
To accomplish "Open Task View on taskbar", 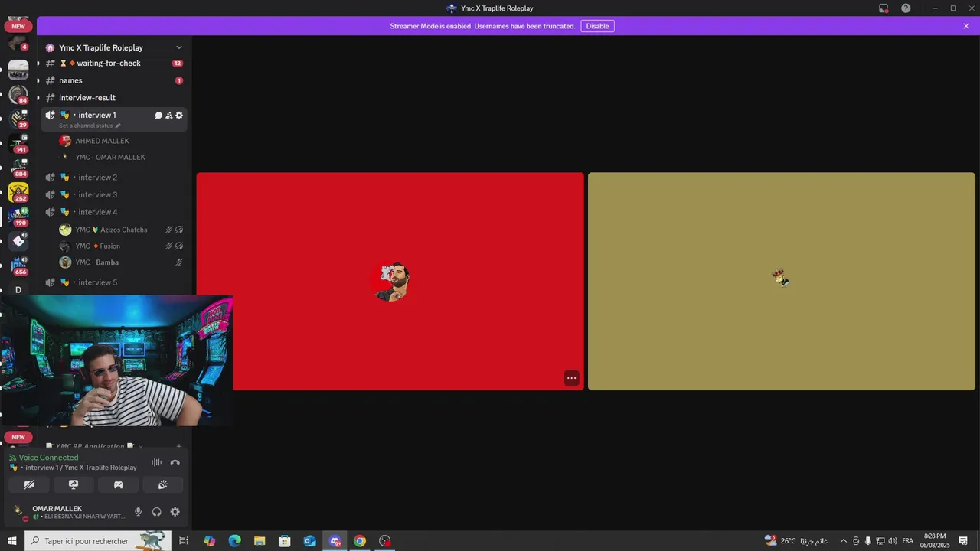I will point(184,541).
